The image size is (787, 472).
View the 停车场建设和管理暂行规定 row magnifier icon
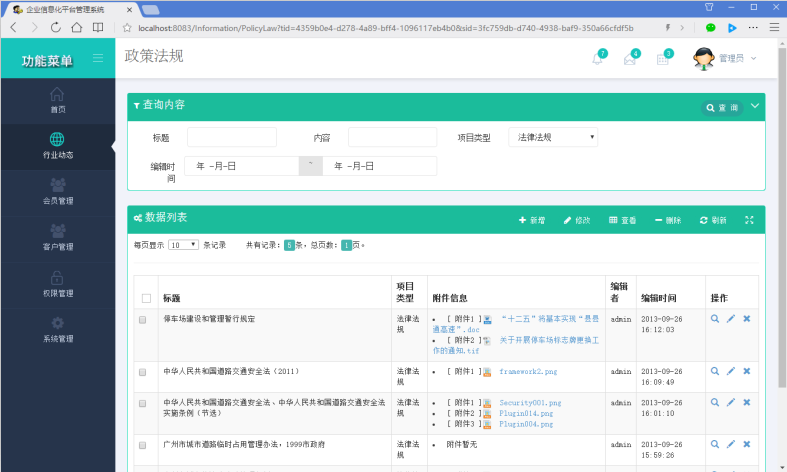tap(715, 318)
